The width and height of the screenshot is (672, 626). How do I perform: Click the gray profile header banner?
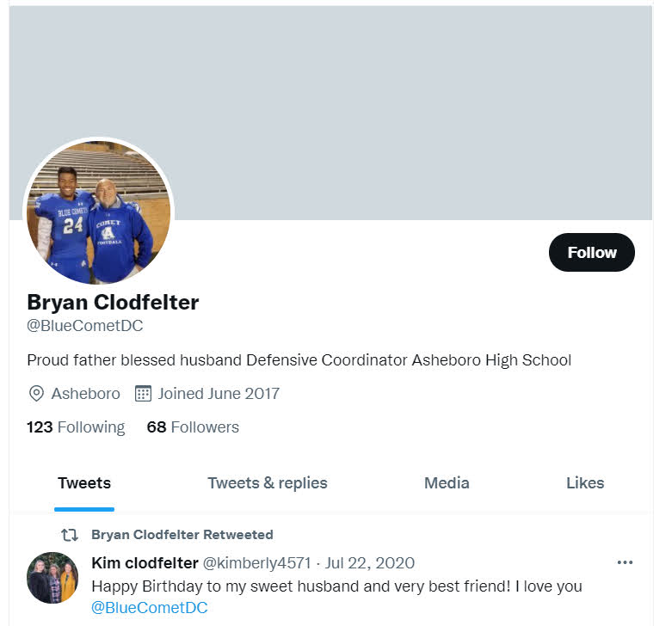coord(330,113)
